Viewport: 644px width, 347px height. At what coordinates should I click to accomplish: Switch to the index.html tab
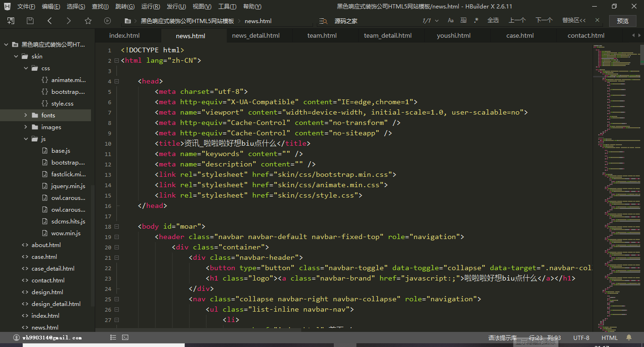[124, 35]
